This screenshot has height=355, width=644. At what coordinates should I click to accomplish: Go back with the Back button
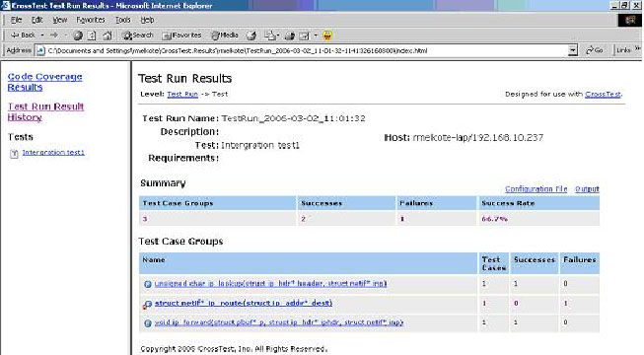23,35
